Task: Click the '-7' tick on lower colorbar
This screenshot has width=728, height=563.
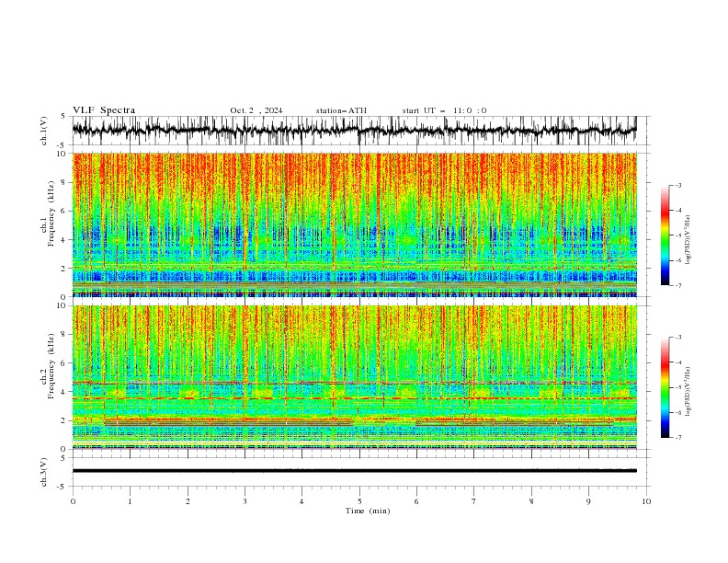Action: 678,437
